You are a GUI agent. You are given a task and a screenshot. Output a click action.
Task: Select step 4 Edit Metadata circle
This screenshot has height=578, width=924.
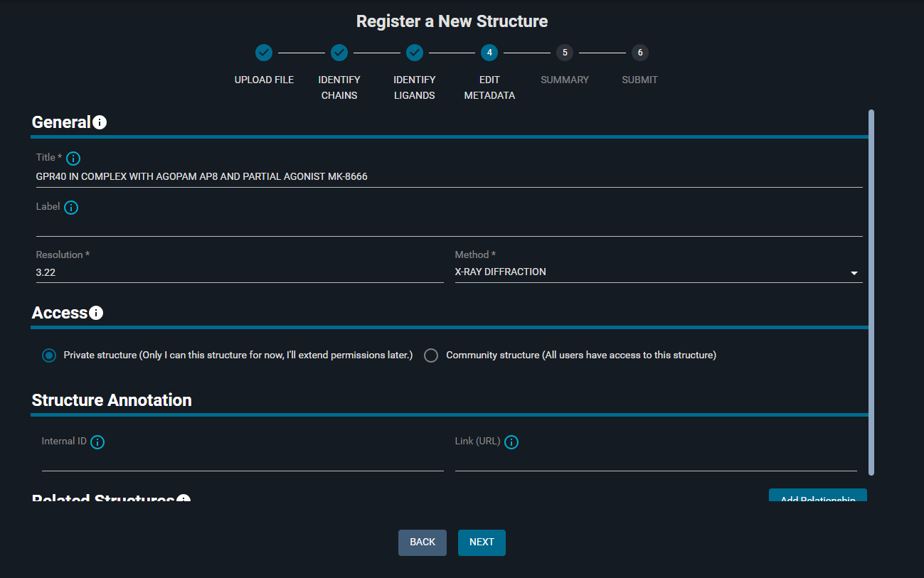point(489,53)
